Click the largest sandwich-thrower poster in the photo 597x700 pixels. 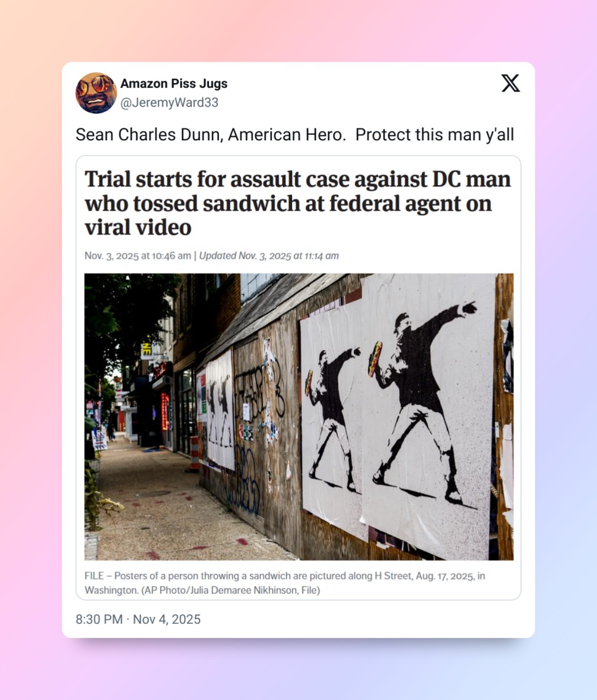click(x=429, y=415)
